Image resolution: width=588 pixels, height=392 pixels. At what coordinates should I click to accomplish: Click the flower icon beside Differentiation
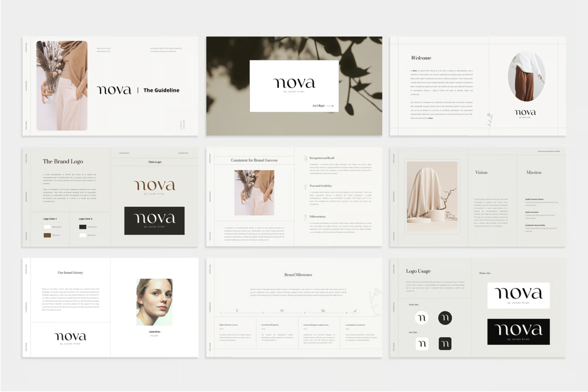pyautogui.click(x=306, y=218)
